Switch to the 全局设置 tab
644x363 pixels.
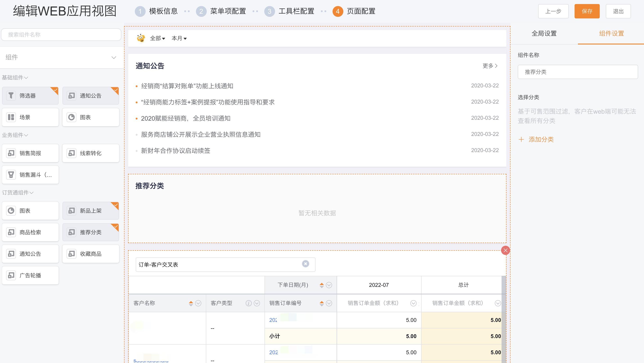(544, 33)
